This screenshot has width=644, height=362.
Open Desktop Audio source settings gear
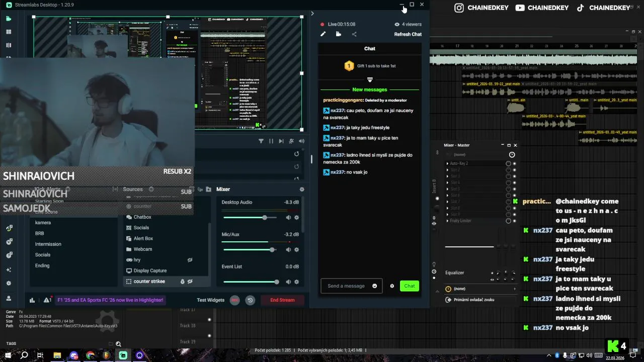click(296, 218)
